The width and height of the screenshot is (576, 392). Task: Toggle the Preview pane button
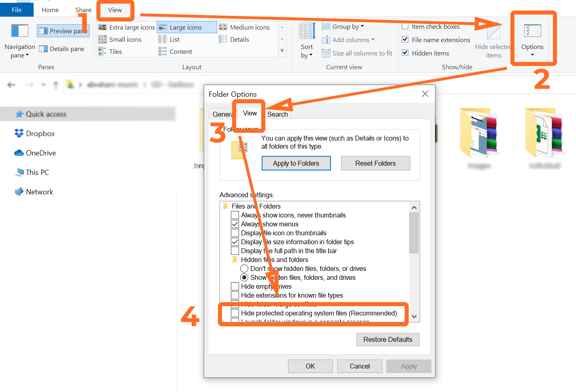tap(62, 31)
